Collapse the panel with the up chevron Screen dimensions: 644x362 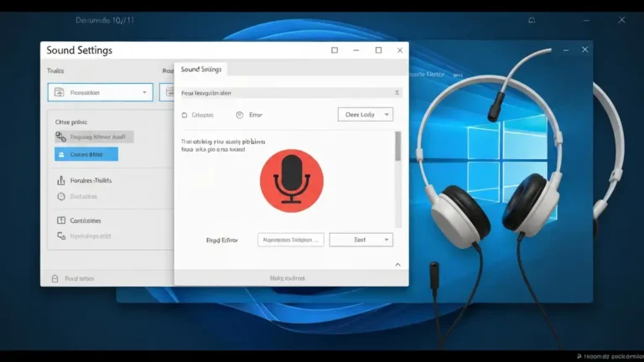point(397,264)
